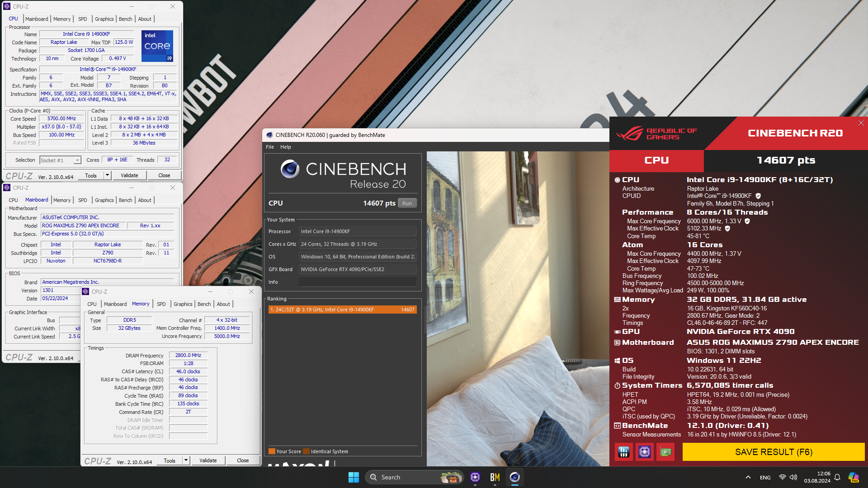
Task: Click the shield beside Max Core Frequency 6000.00 MHz
Action: point(747,221)
